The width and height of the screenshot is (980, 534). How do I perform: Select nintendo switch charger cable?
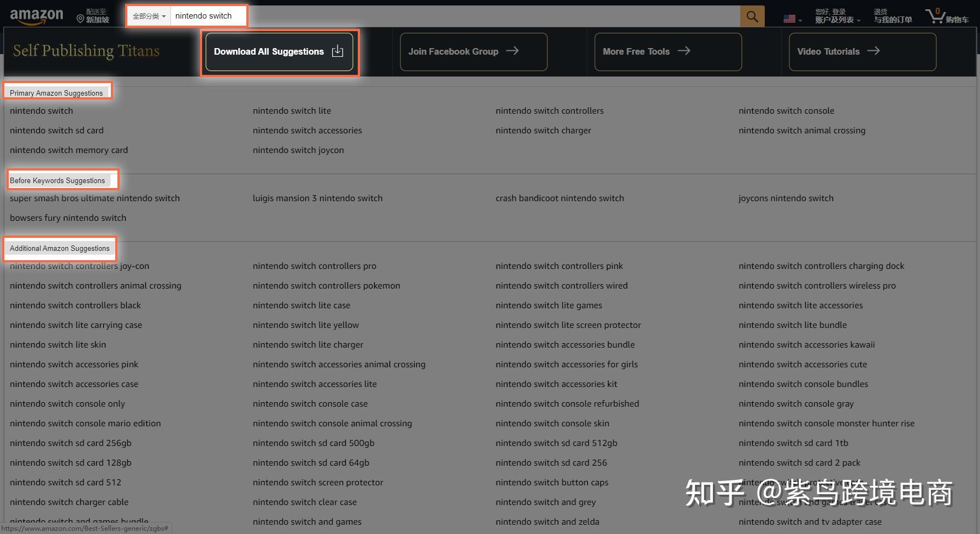pos(69,502)
